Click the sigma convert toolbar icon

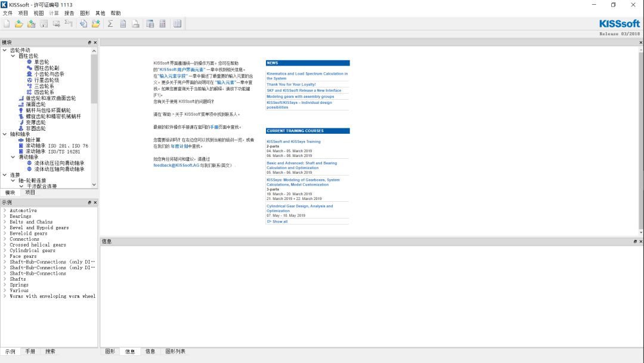[x=69, y=24]
